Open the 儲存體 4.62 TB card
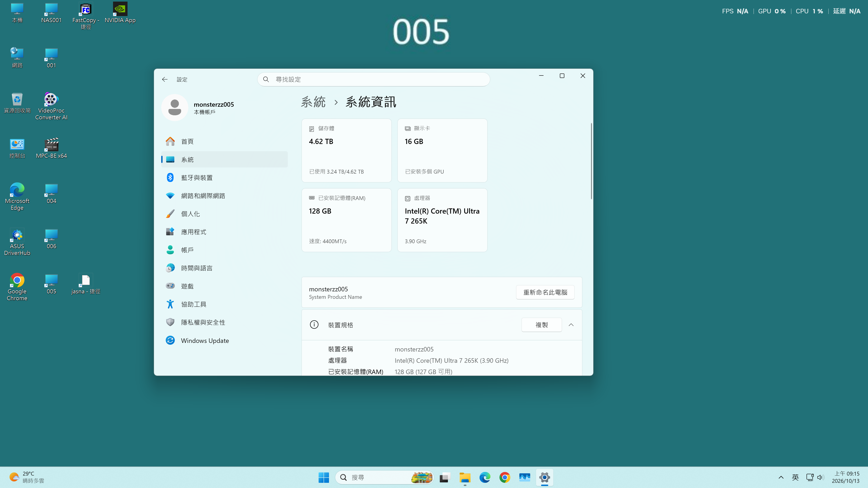 point(346,150)
